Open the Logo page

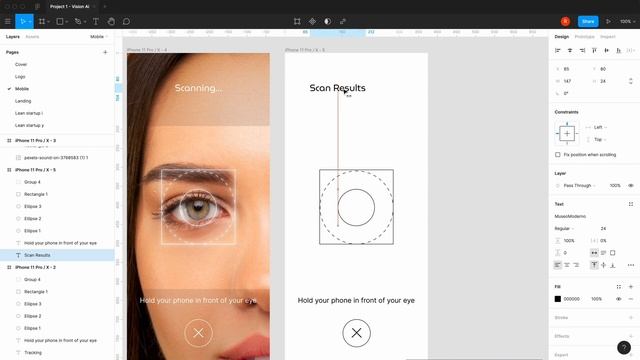pyautogui.click(x=20, y=77)
